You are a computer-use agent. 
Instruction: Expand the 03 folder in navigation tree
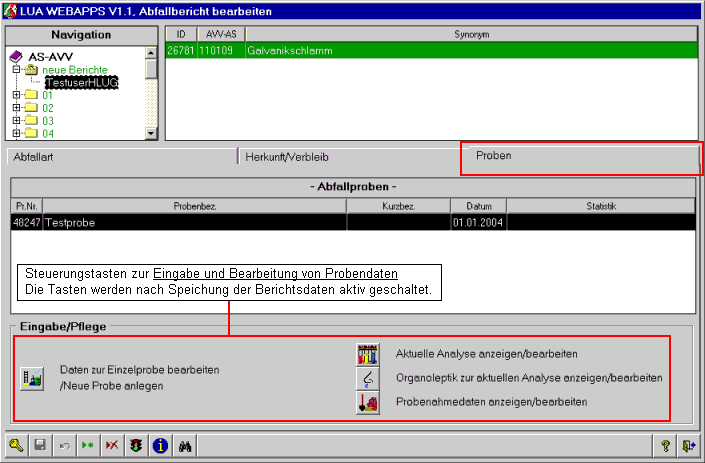(x=17, y=121)
